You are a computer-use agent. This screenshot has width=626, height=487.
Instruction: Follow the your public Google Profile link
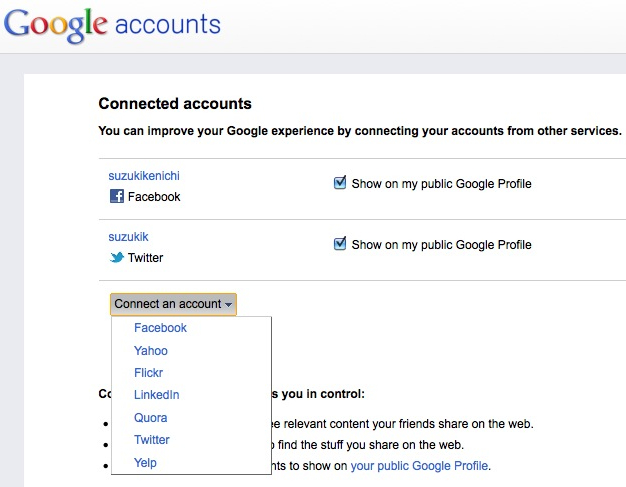[419, 466]
